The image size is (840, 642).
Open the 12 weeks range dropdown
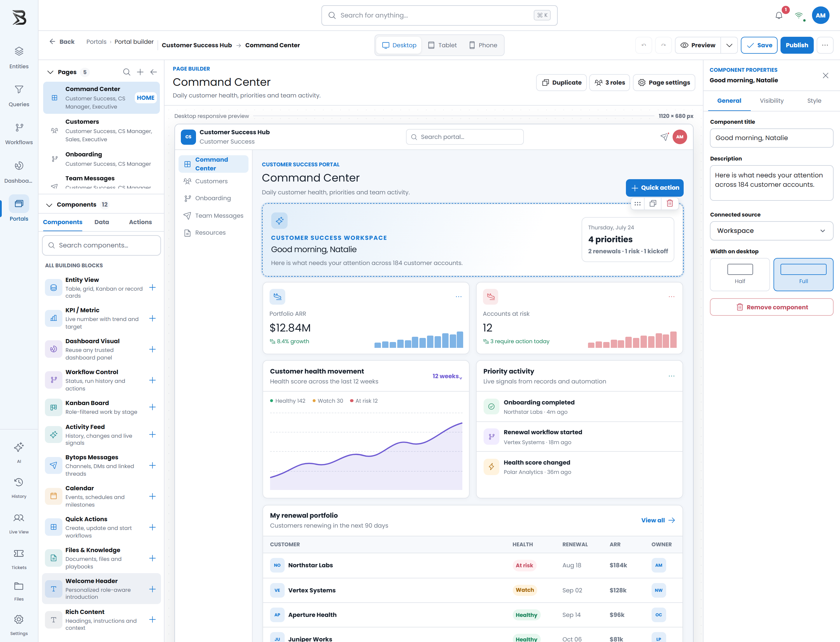[447, 376]
